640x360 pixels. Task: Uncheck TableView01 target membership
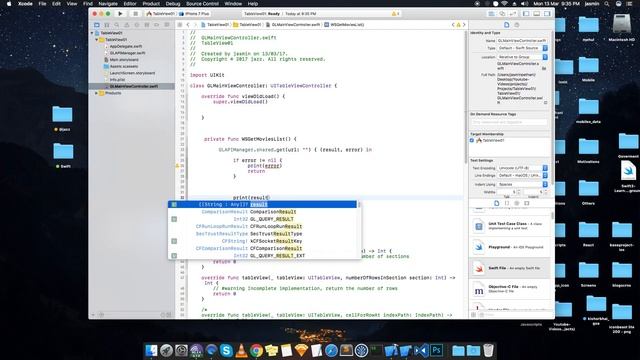(472, 140)
